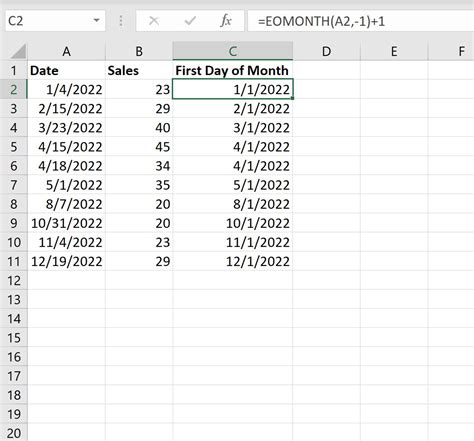
Task: Select cell with date 1/4/2022
Action: [x=66, y=89]
